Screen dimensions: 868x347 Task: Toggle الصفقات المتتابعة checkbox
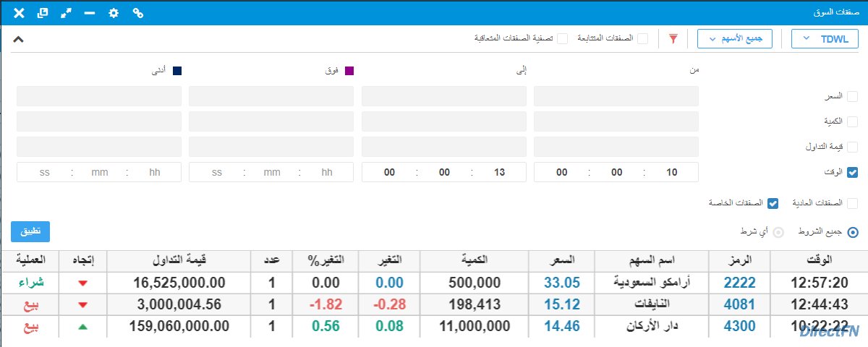coord(642,38)
